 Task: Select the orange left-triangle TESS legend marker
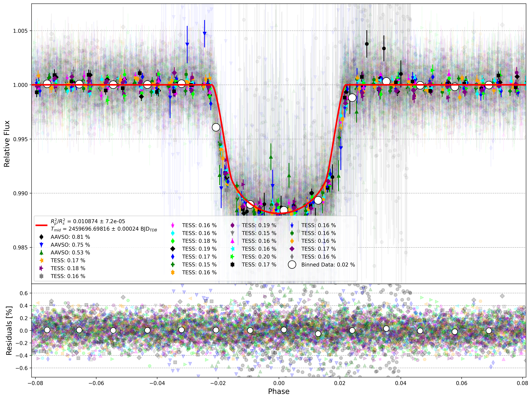point(41,260)
